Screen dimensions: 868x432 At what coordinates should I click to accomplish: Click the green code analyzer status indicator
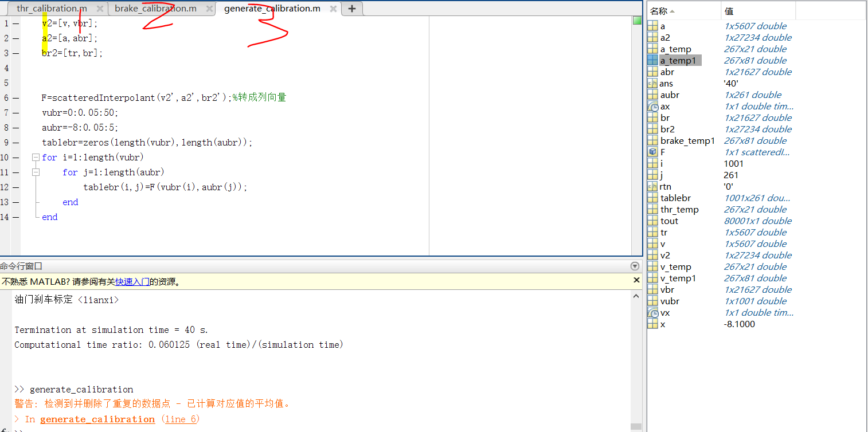637,21
